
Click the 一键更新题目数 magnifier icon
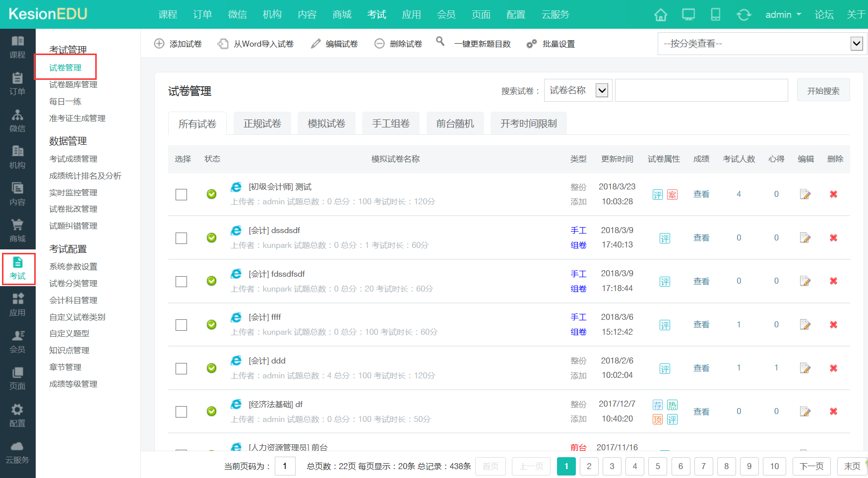[440, 43]
